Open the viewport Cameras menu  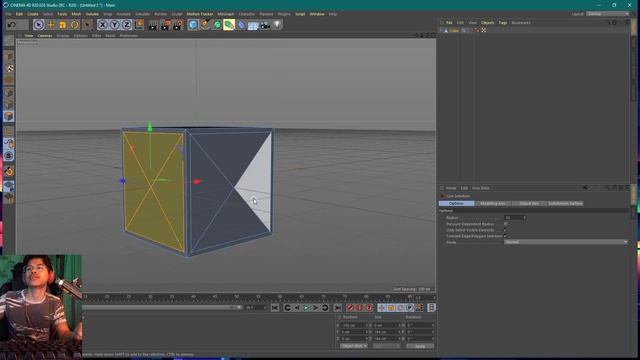45,36
